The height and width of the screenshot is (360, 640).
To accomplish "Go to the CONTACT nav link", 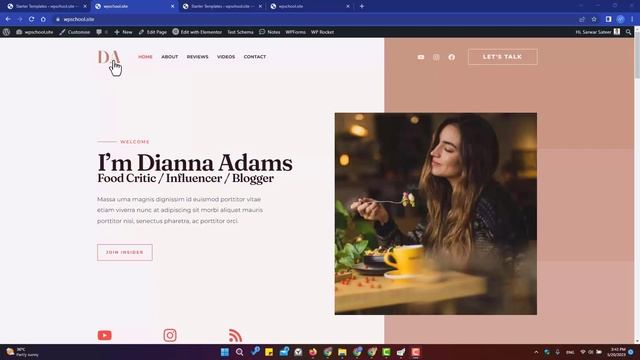I will [255, 57].
